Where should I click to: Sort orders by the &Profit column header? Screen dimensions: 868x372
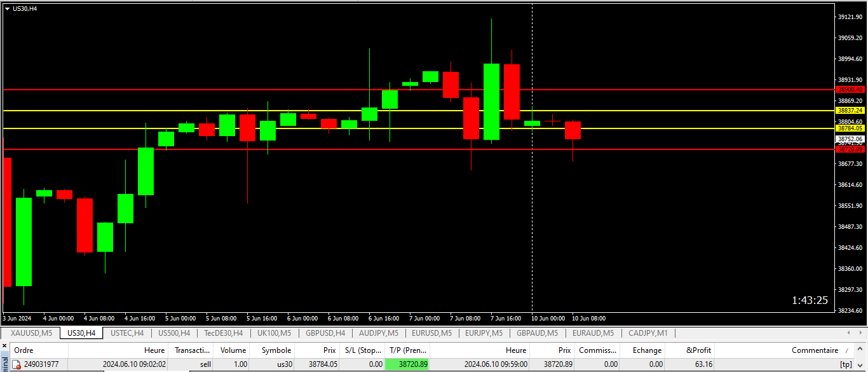(x=698, y=350)
